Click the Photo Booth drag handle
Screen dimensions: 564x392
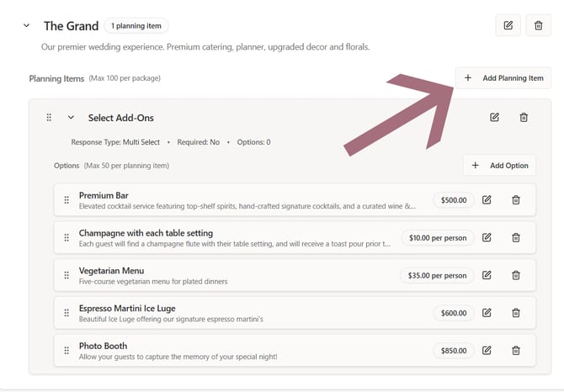(x=67, y=351)
